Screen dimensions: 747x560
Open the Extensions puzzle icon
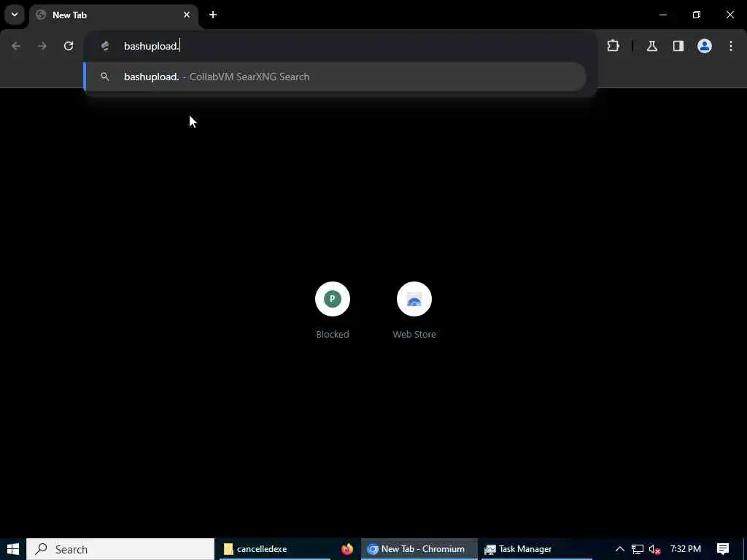coord(613,46)
